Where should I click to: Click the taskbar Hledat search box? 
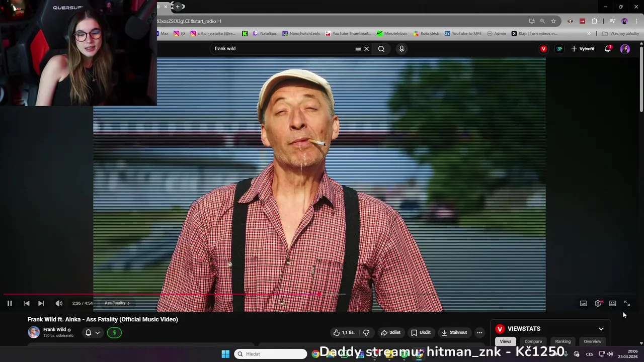tap(271, 354)
